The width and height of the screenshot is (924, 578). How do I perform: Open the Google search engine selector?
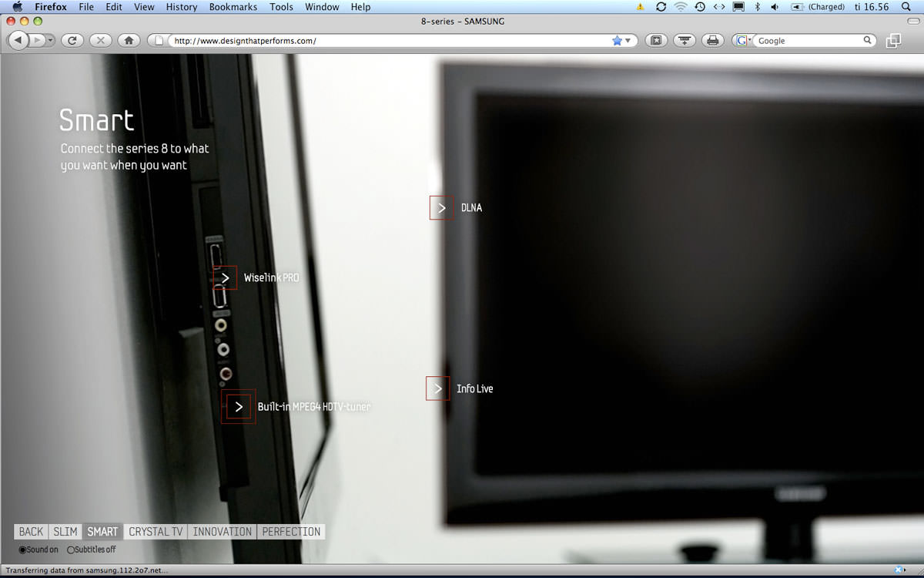[x=744, y=41]
